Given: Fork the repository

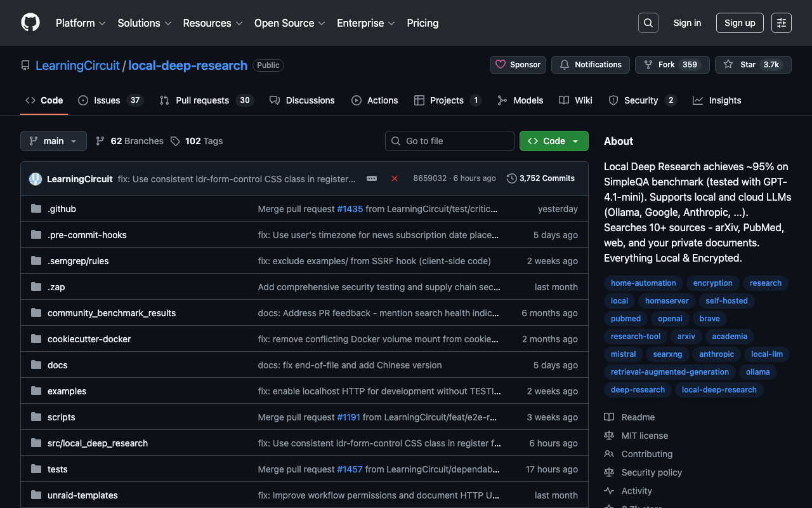Looking at the screenshot, I should click(x=660, y=65).
